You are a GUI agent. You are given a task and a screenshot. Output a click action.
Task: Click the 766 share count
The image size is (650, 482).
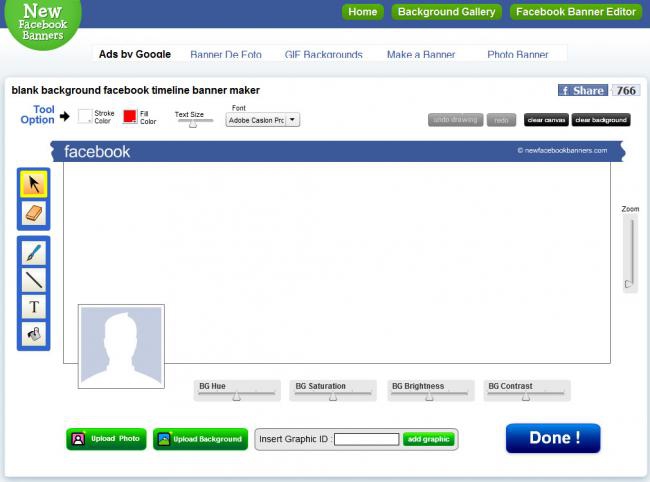pyautogui.click(x=626, y=90)
